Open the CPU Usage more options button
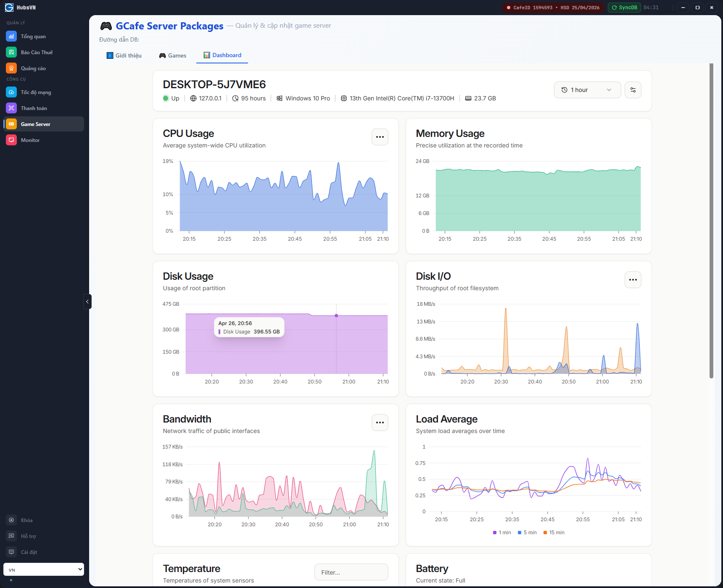The width and height of the screenshot is (723, 588). [x=380, y=137]
